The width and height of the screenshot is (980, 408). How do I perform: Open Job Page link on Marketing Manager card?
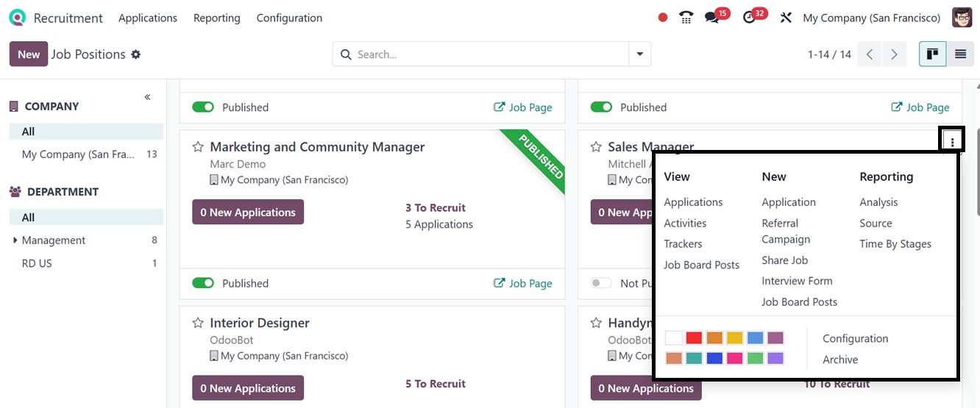pyautogui.click(x=522, y=283)
